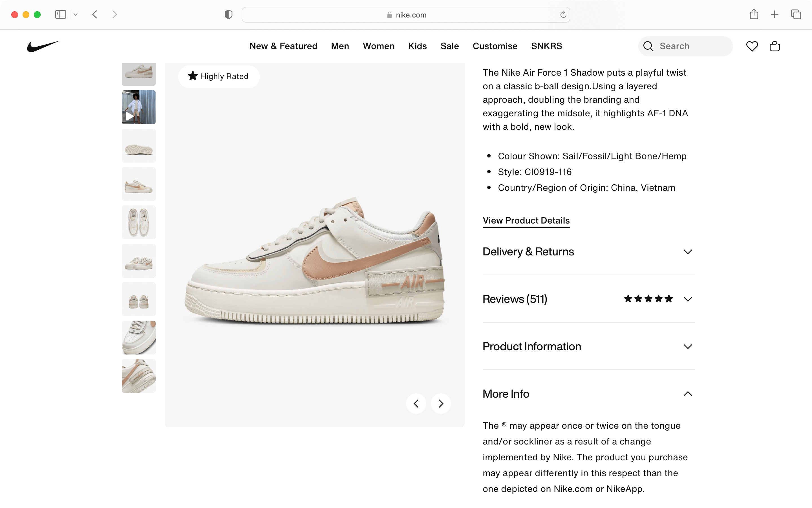Click View Product Details link
Screen dimensions: 812x508
pyautogui.click(x=526, y=221)
